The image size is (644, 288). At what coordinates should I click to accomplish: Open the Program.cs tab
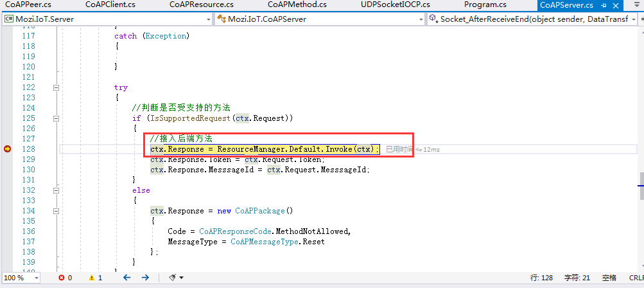(485, 5)
